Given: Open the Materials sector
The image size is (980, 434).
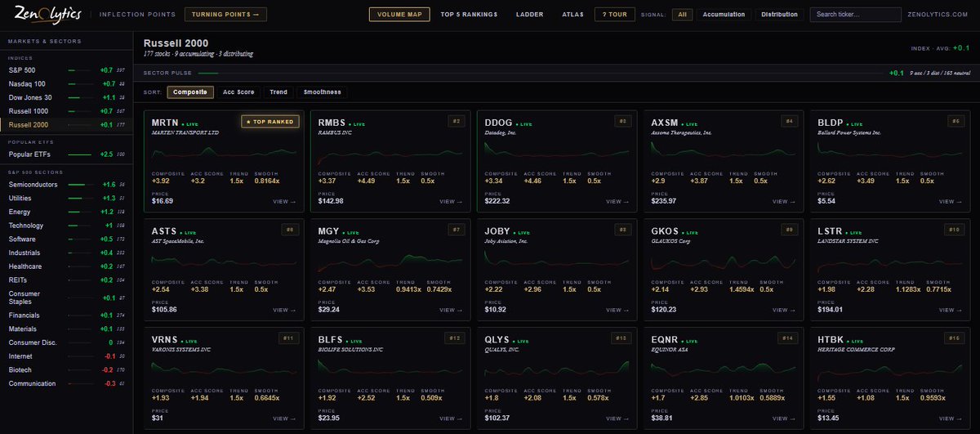Looking at the screenshot, I should point(65,329).
